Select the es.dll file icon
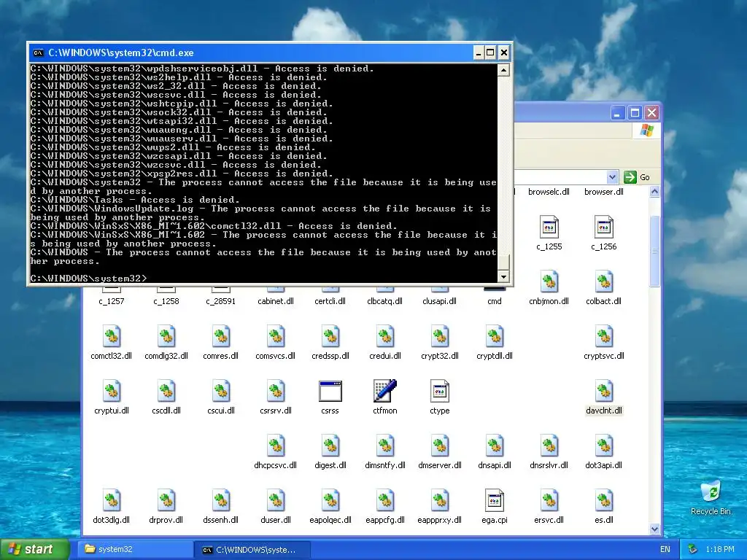747x560 pixels. pos(604,500)
